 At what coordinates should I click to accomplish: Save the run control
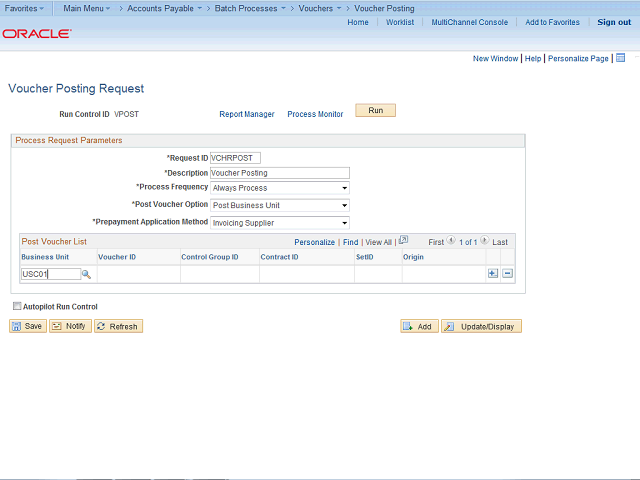click(28, 326)
